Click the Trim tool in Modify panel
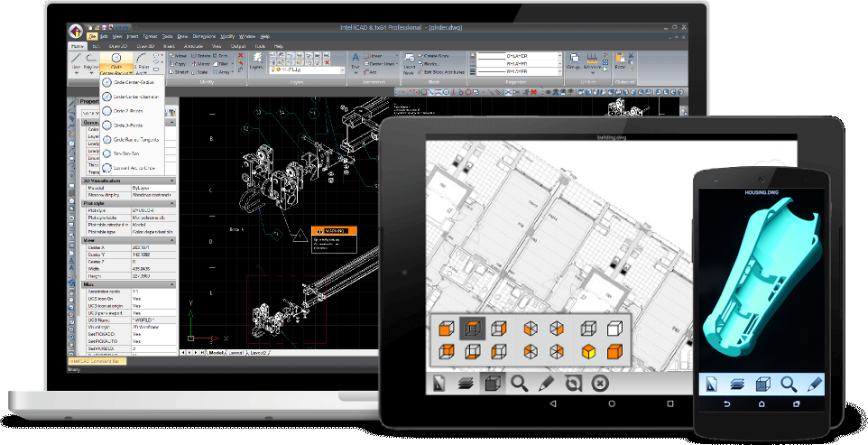Image resolution: width=868 pixels, height=445 pixels. 221,56
